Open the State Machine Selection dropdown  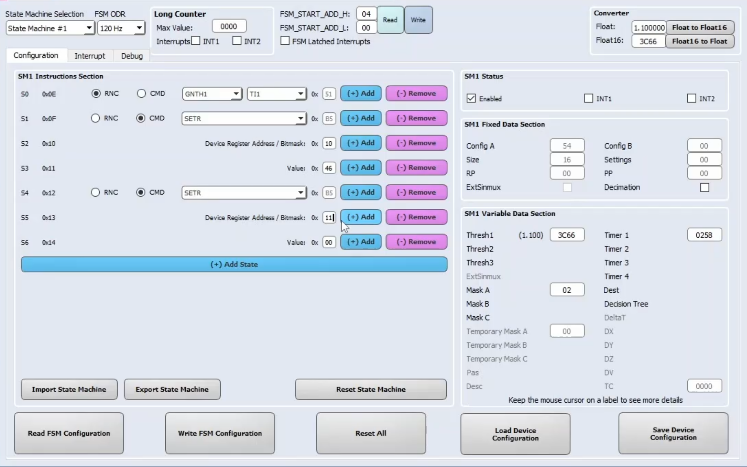click(50, 29)
